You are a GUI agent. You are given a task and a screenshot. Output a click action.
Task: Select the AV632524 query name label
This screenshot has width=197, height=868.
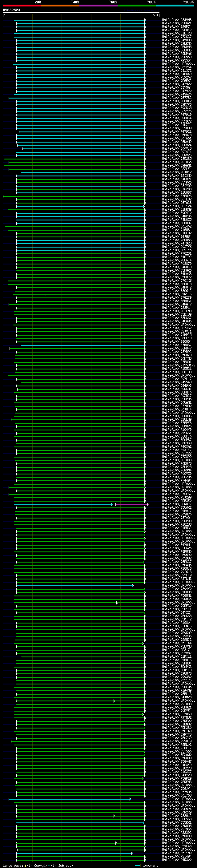pos(11,10)
